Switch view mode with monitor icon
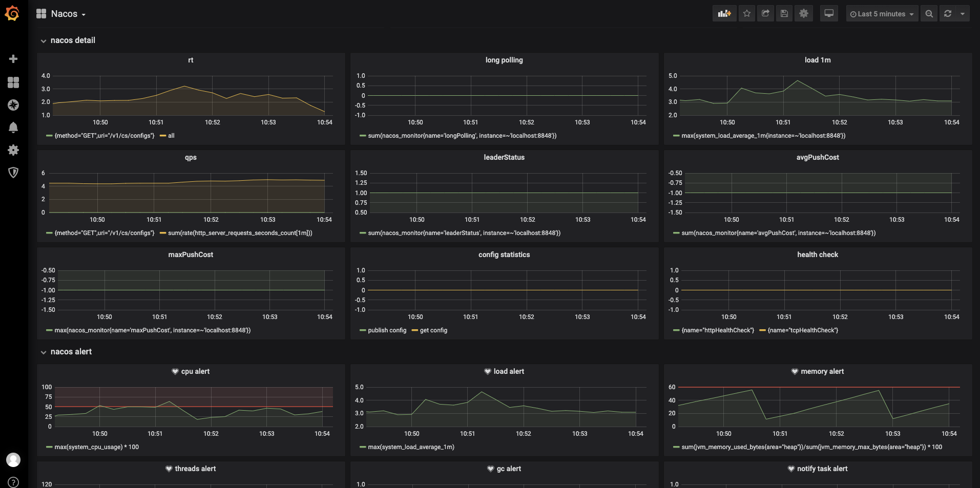 point(829,14)
